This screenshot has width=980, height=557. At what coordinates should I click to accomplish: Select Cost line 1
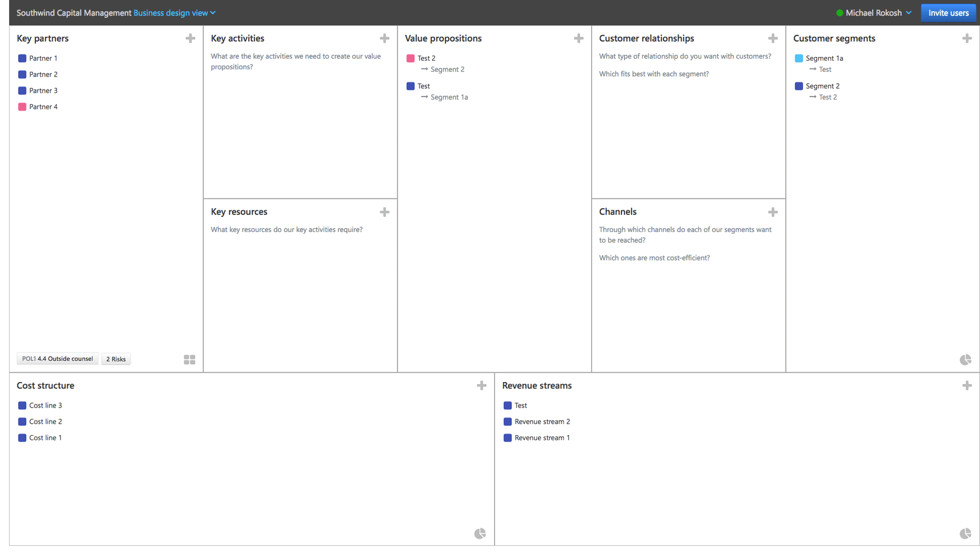click(45, 438)
